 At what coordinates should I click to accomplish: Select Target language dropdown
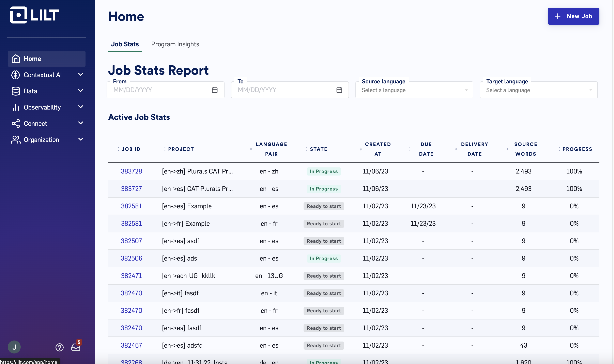[539, 90]
